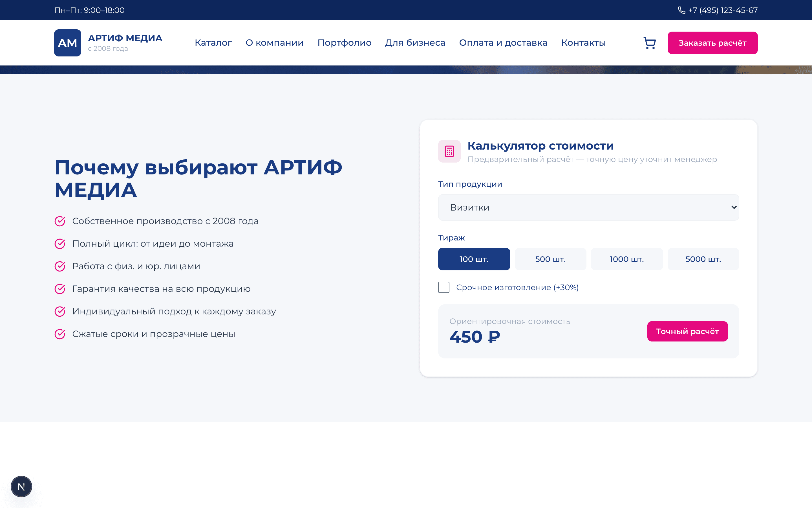The height and width of the screenshot is (508, 812).
Task: Click the AM logo square
Action: coord(67,43)
